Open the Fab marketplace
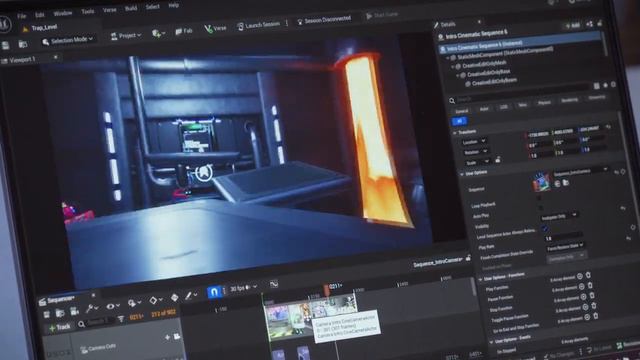 click(184, 31)
